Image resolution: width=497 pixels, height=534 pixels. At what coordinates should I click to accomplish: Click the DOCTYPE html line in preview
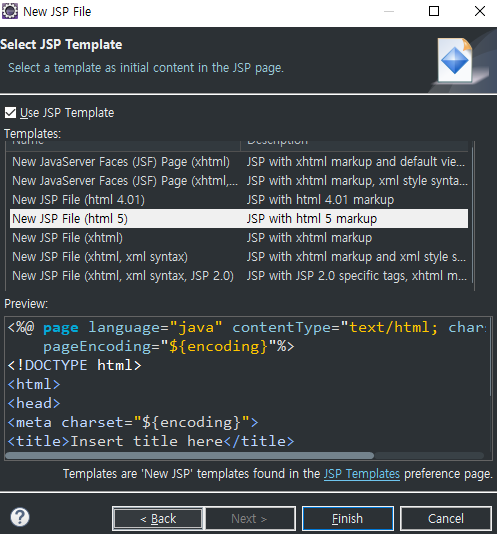click(x=74, y=365)
